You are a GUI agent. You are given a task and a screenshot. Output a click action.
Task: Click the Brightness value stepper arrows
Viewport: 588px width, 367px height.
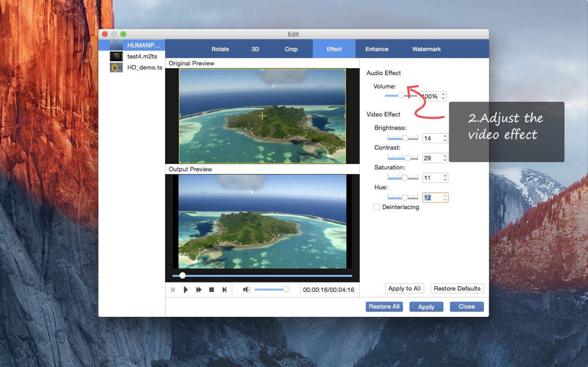click(x=445, y=138)
